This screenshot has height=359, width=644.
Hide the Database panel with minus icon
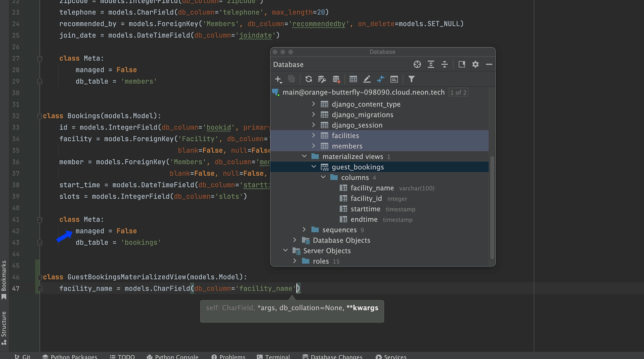tap(489, 64)
